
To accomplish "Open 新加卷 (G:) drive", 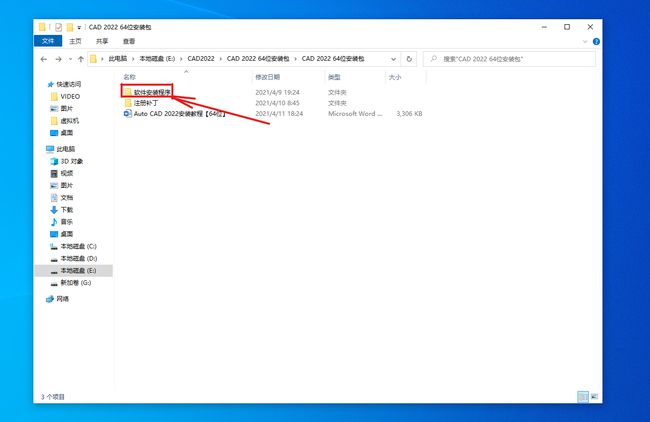I will coord(71,283).
